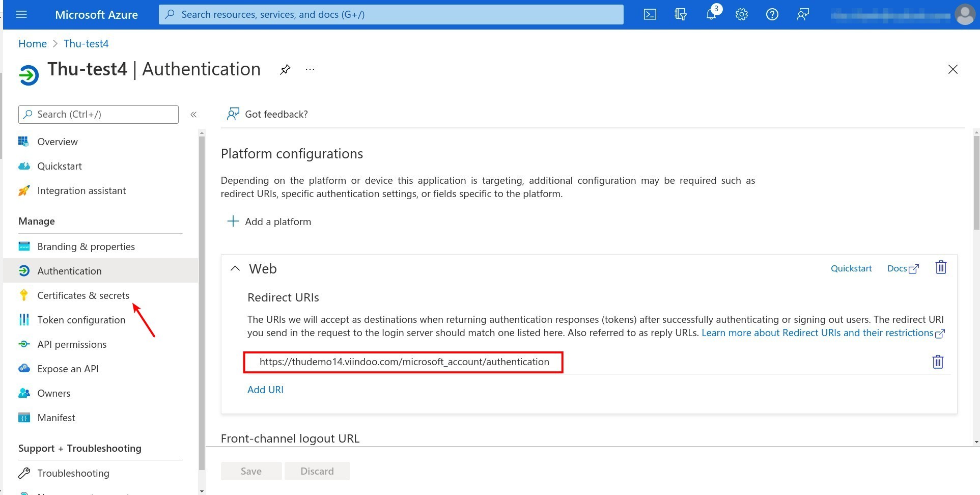Click the Got feedback? link
Screen dimensions: 980x495
276,114
